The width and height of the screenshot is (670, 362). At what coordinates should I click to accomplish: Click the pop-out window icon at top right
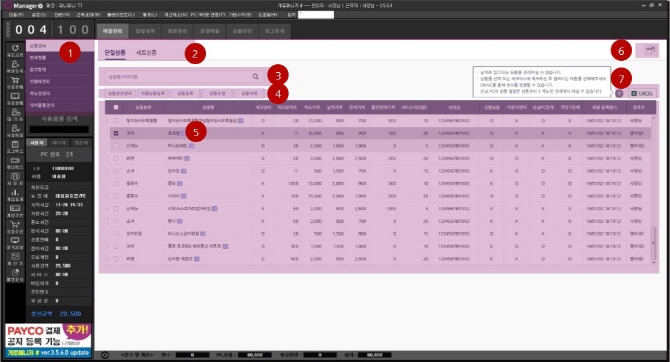point(650,50)
